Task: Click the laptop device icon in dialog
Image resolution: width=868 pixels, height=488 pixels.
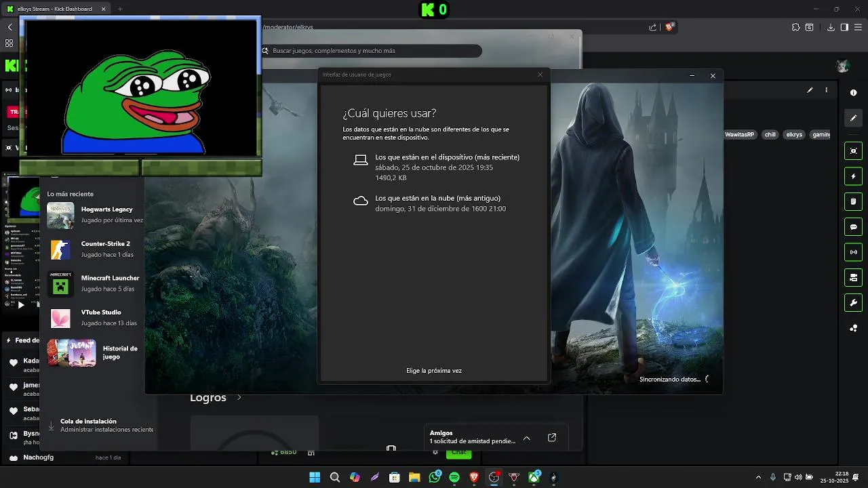Action: [x=361, y=160]
